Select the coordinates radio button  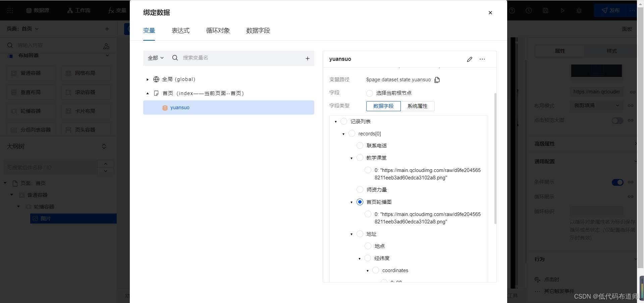tap(376, 270)
